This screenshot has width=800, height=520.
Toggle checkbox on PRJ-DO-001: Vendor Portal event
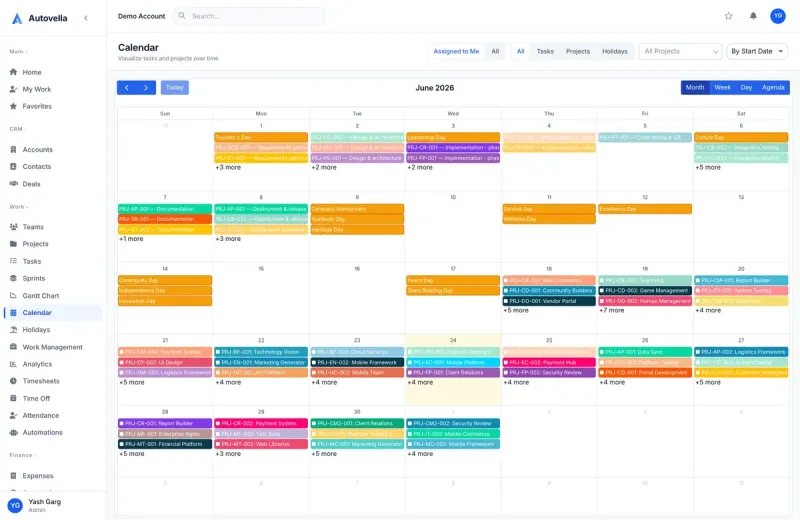coord(506,301)
